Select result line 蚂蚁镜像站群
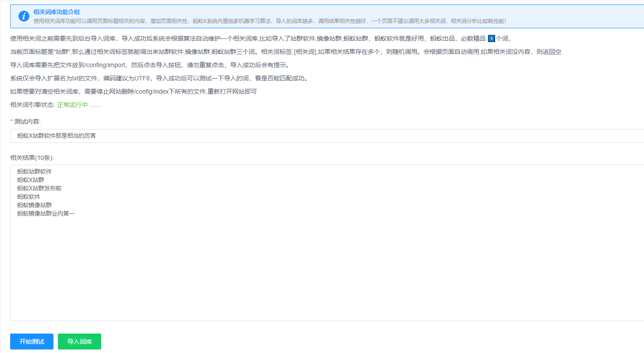644x353 pixels. [x=34, y=205]
